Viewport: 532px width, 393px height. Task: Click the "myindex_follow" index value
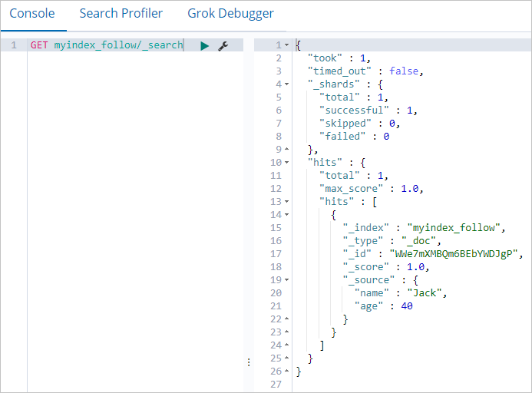[x=454, y=227]
